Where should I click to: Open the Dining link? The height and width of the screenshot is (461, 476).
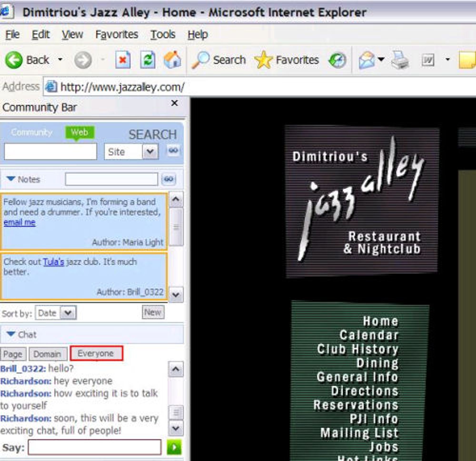(377, 363)
